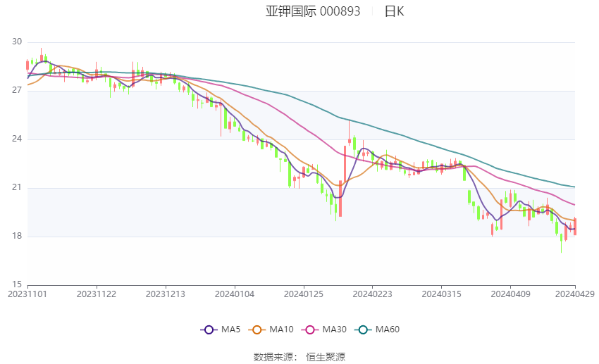Click the y-axis value 27
The image size is (599, 364).
pyautogui.click(x=17, y=90)
